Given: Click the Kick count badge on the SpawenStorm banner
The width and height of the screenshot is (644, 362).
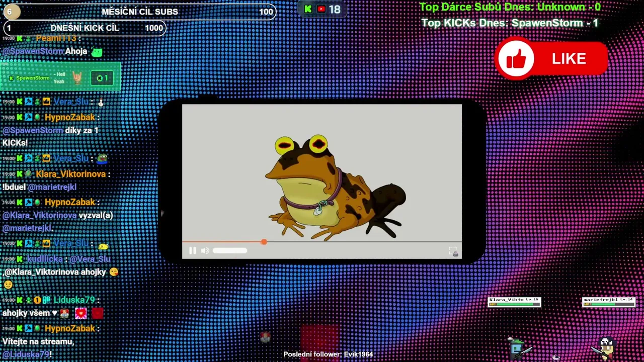Looking at the screenshot, I should [x=103, y=78].
